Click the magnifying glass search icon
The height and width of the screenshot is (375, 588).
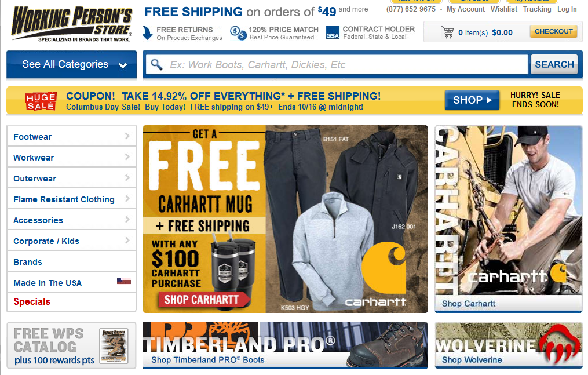[156, 64]
